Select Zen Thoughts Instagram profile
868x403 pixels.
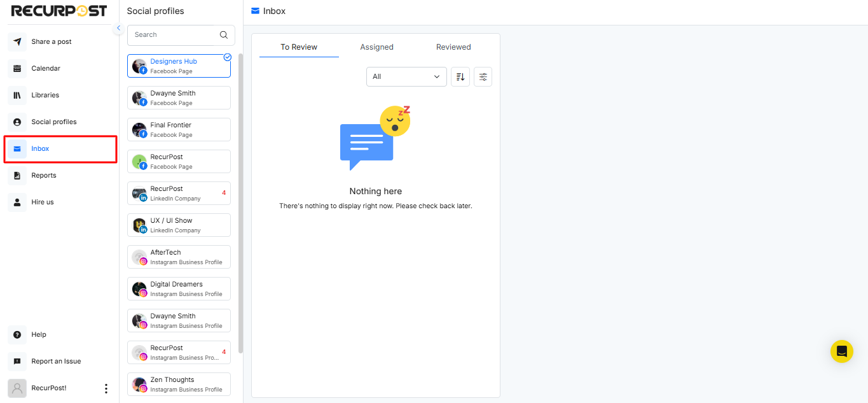coord(179,385)
